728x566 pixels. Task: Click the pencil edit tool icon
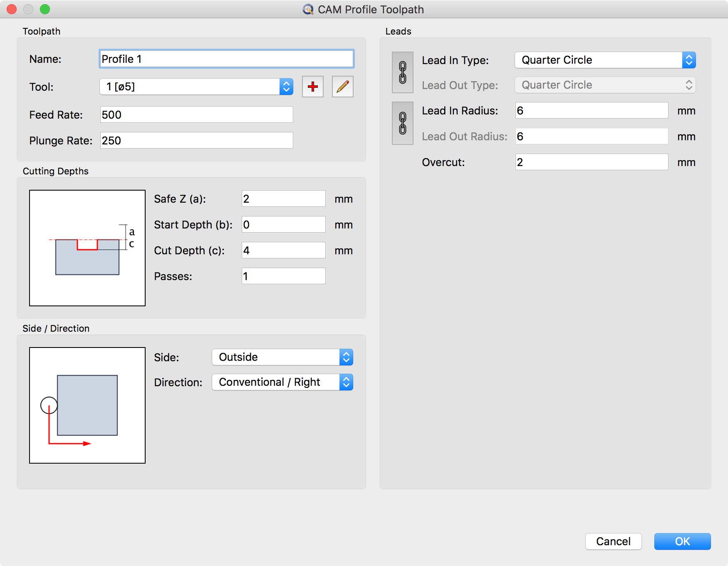pos(342,87)
